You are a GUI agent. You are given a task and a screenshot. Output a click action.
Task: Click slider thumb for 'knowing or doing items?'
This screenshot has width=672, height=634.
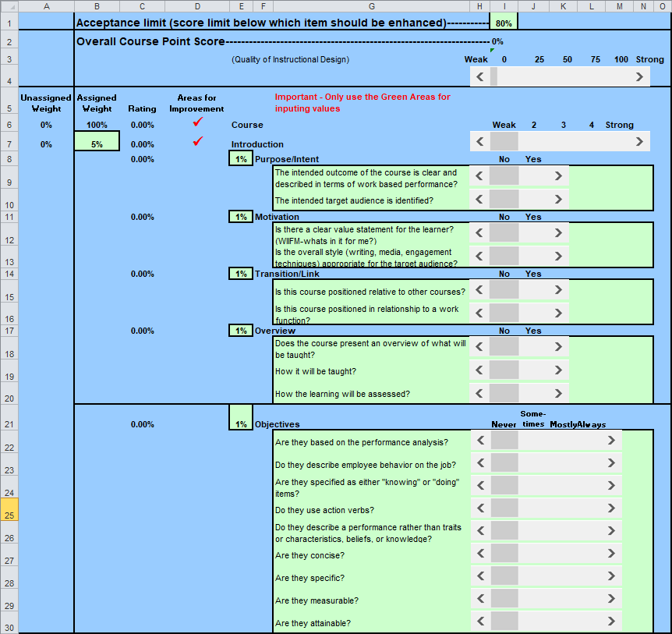tap(504, 485)
